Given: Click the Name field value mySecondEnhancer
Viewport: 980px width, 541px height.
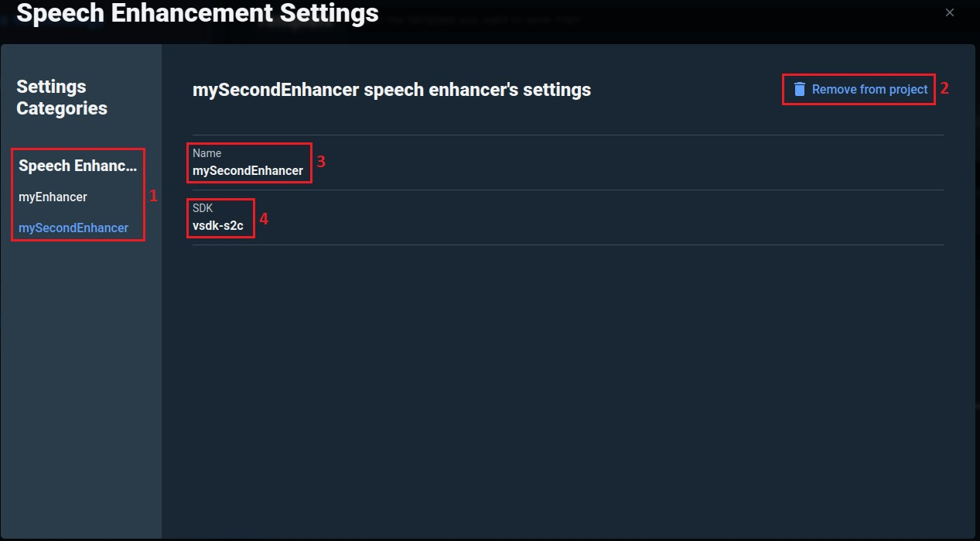Looking at the screenshot, I should (x=248, y=170).
